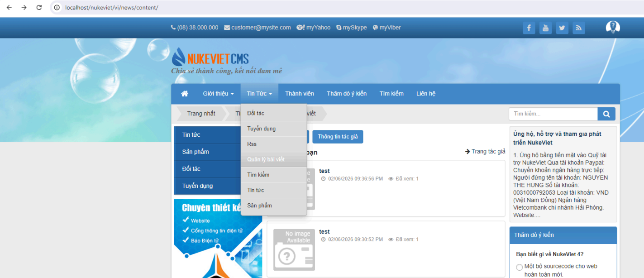Click the Tìm kiếm search input field
Viewport: 644px width, 278px height.
point(553,114)
